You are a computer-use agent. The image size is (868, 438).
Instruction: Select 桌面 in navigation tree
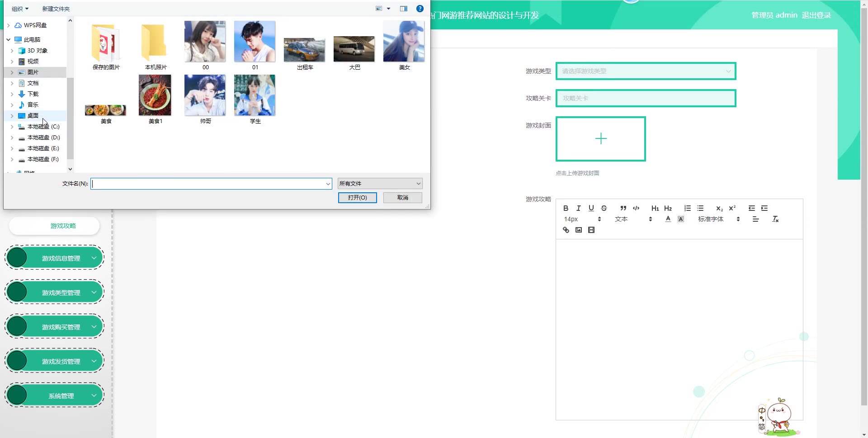click(33, 116)
